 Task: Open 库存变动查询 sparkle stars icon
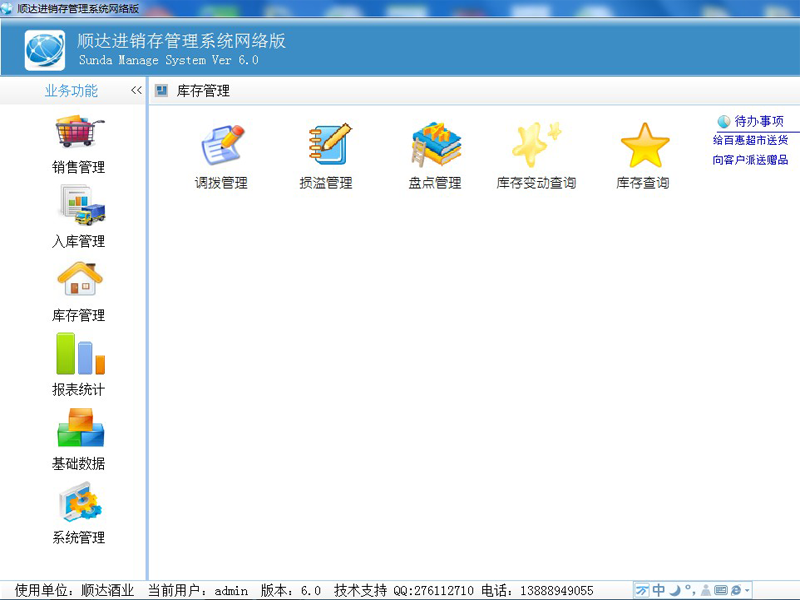point(536,146)
